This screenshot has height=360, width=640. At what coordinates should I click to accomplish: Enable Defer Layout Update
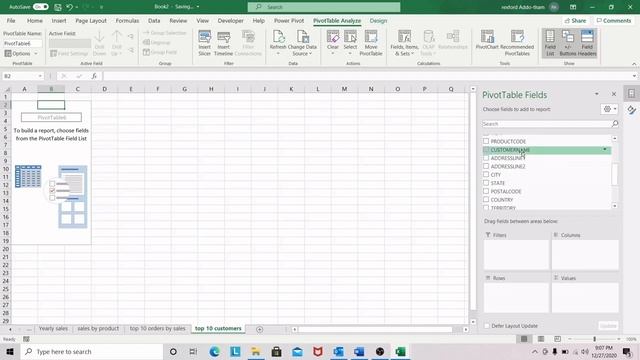click(487, 326)
